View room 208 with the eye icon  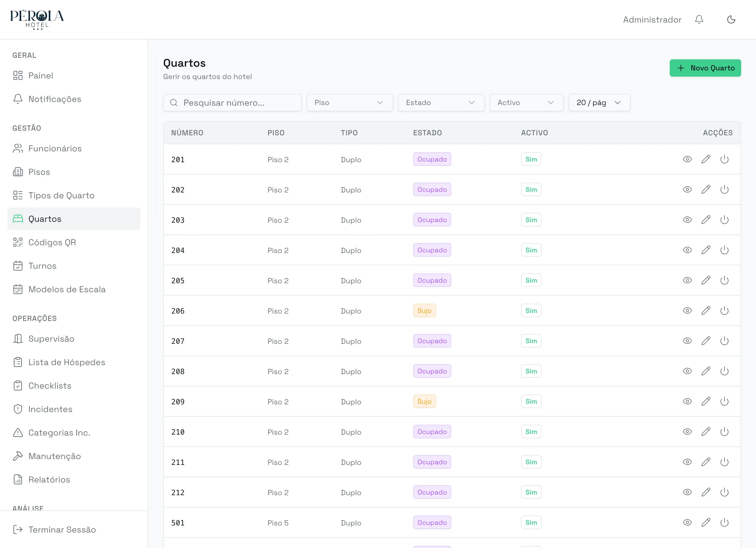pos(687,371)
